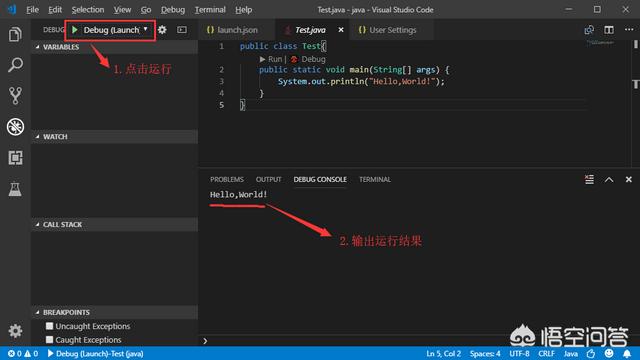Viewport: 640px width, 360px height.
Task: Click Spaces: 4 indentation setting
Action: coord(485,353)
